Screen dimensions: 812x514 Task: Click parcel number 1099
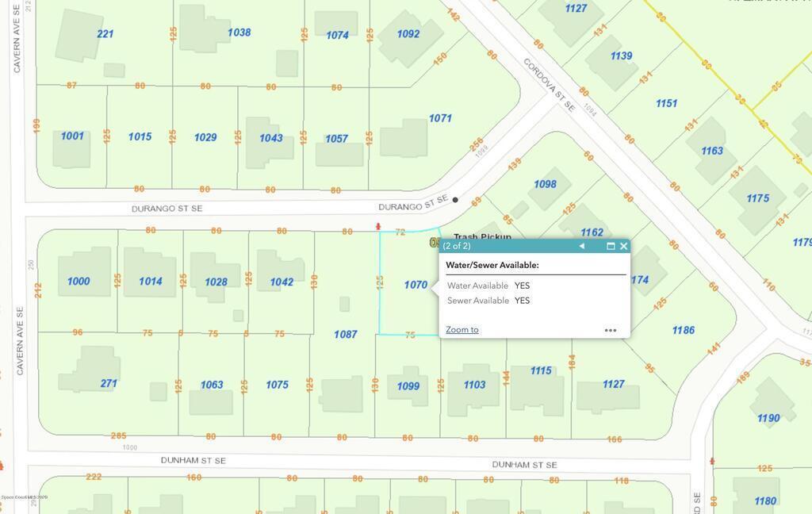408,385
